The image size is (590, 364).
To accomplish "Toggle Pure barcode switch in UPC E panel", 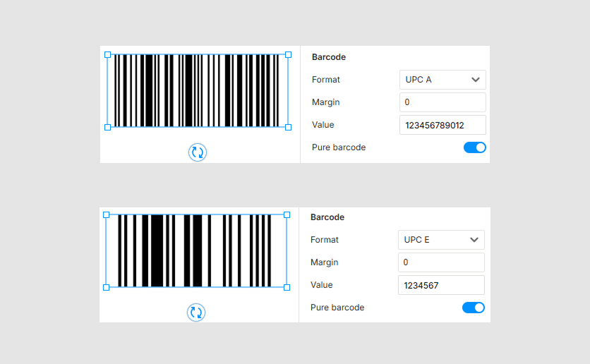I will coord(474,308).
